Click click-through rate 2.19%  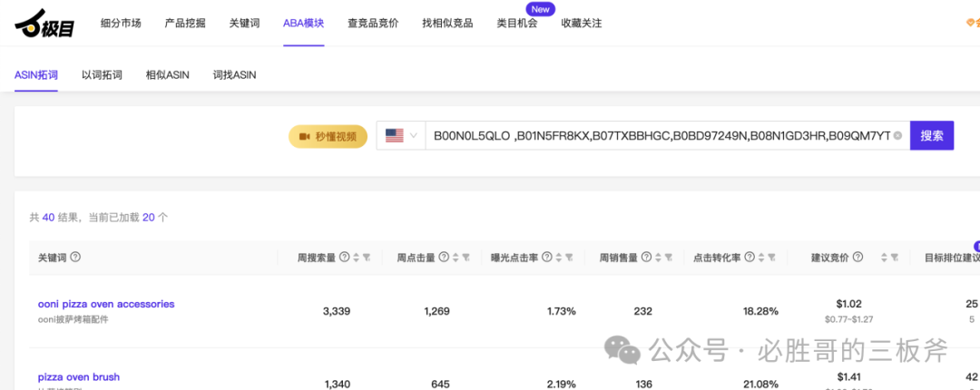[x=562, y=385]
